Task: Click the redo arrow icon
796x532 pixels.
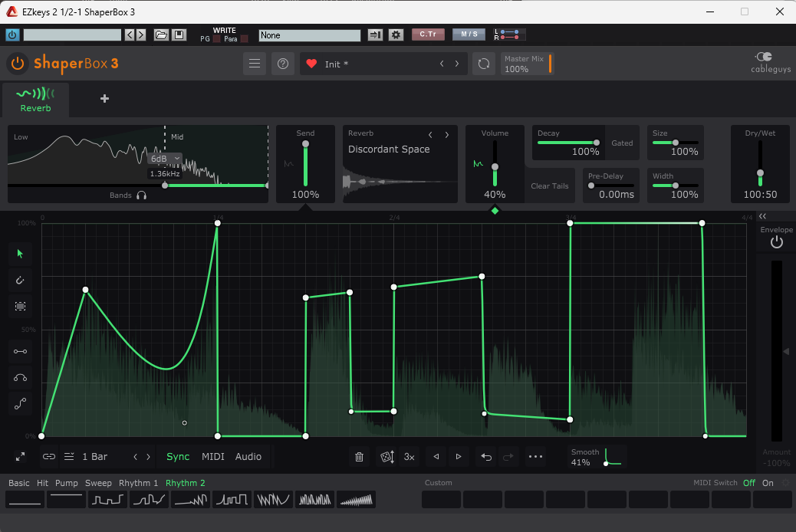Action: 508,457
